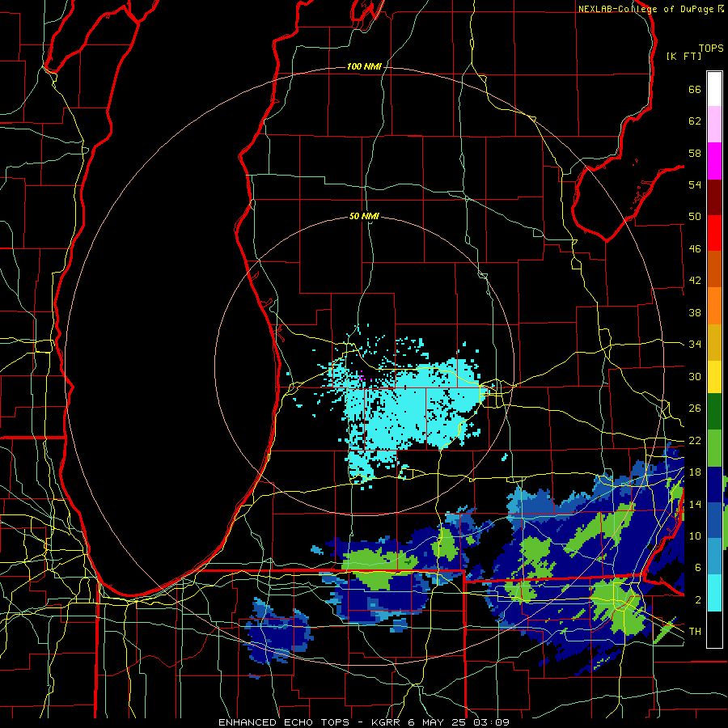The width and height of the screenshot is (728, 728).
Task: Click the magenta swatch in the legend
Action: pos(714,161)
